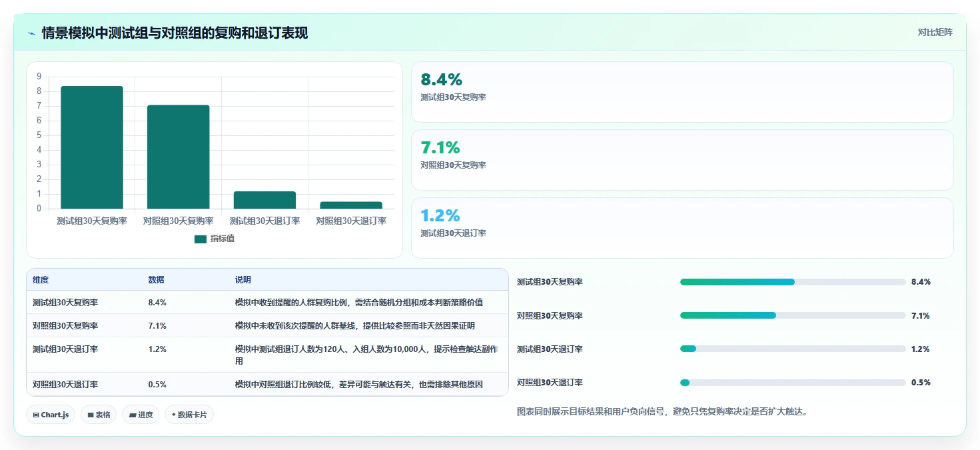Screen dimensions: 980x450
Task: Select the 对照组30天复购率 bar in the chart
Action: tap(179, 157)
